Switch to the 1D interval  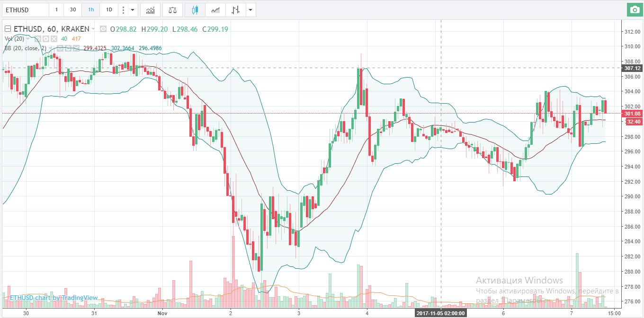pyautogui.click(x=110, y=9)
